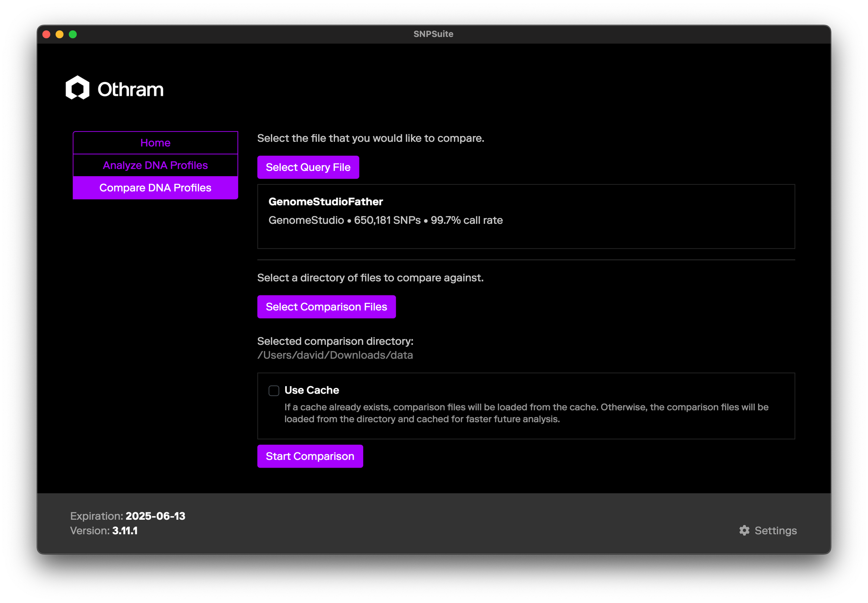The image size is (868, 603).
Task: Click the GenomeStudioFather file name
Action: (325, 202)
